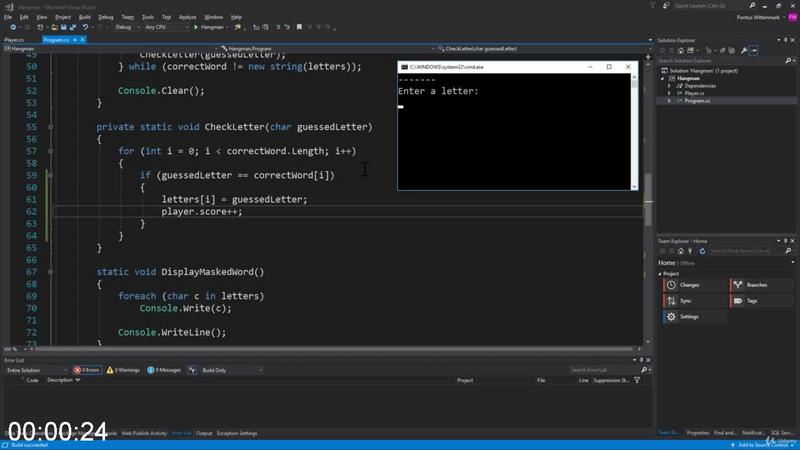Image resolution: width=800 pixels, height=450 pixels.
Task: Toggle the 0 Warnings filter
Action: tap(123, 370)
